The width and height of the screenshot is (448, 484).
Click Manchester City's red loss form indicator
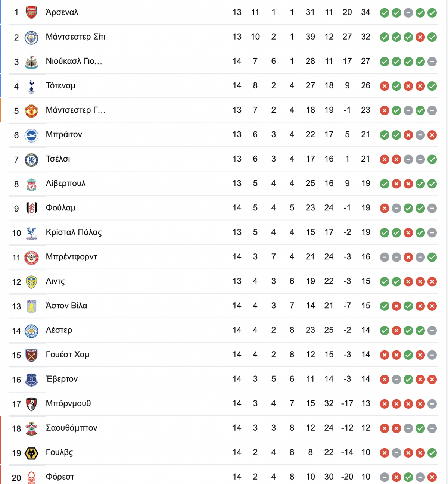420,37
